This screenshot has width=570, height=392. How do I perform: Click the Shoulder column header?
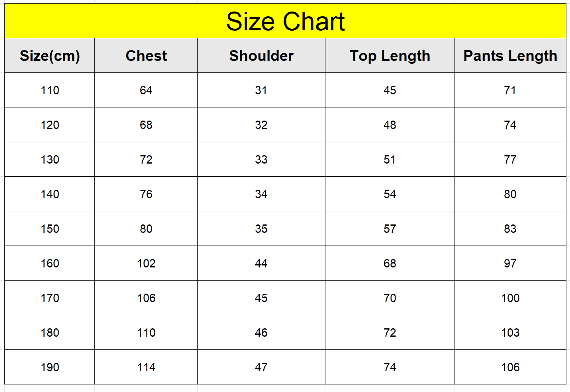coord(261,56)
